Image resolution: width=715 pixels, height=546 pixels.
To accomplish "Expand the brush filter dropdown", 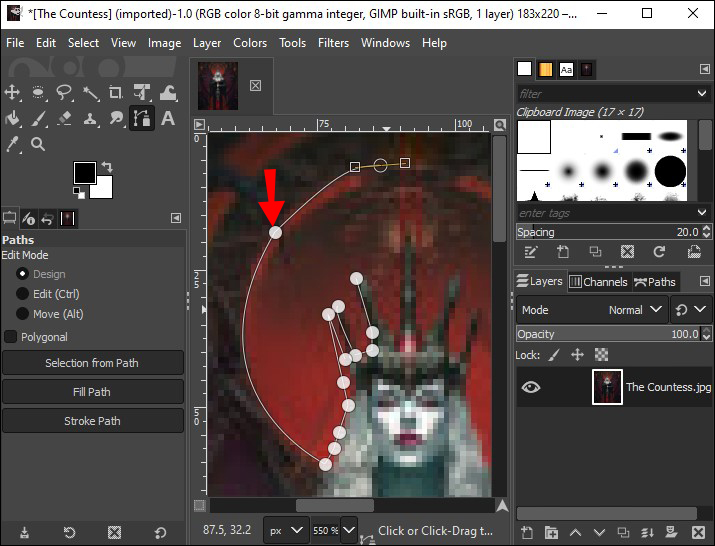I will point(702,93).
